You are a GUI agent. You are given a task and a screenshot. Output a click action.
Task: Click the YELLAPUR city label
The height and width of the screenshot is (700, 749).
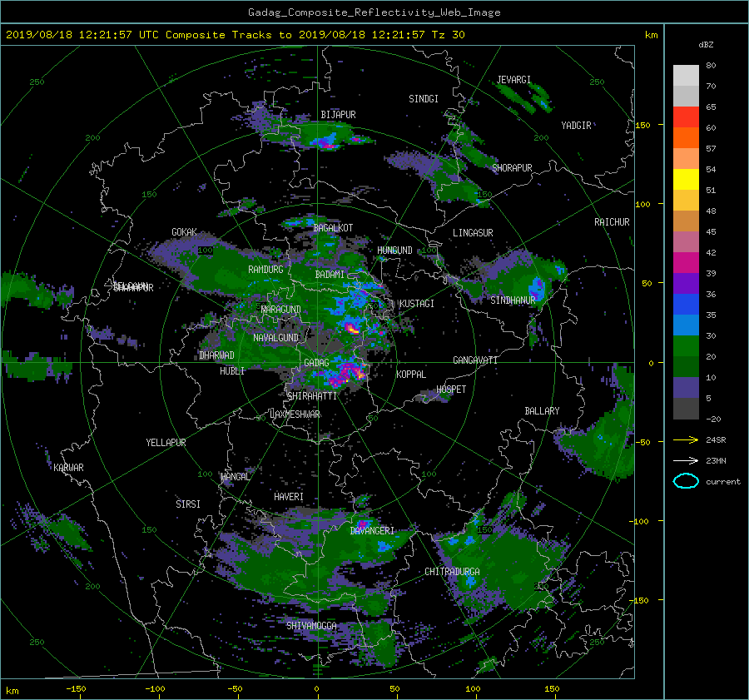(166, 443)
